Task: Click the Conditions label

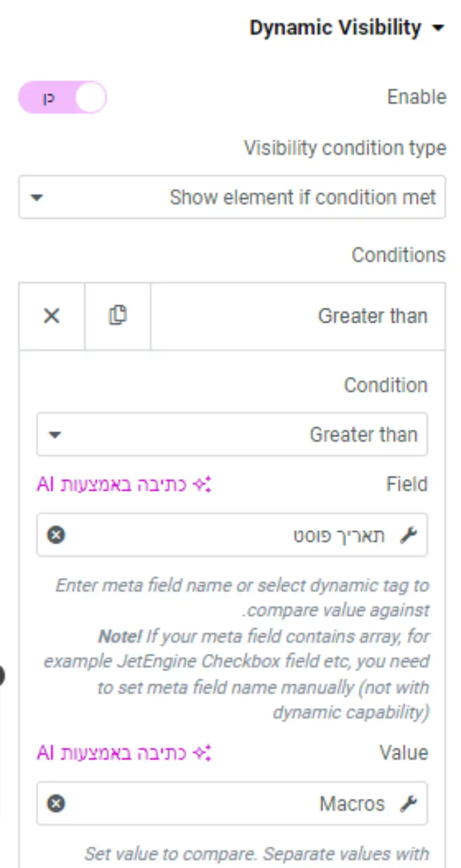Action: (399, 255)
